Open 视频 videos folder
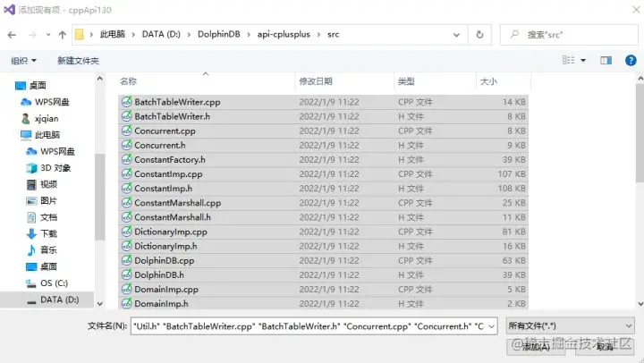Screen dimensions: 644x363 tap(42, 184)
